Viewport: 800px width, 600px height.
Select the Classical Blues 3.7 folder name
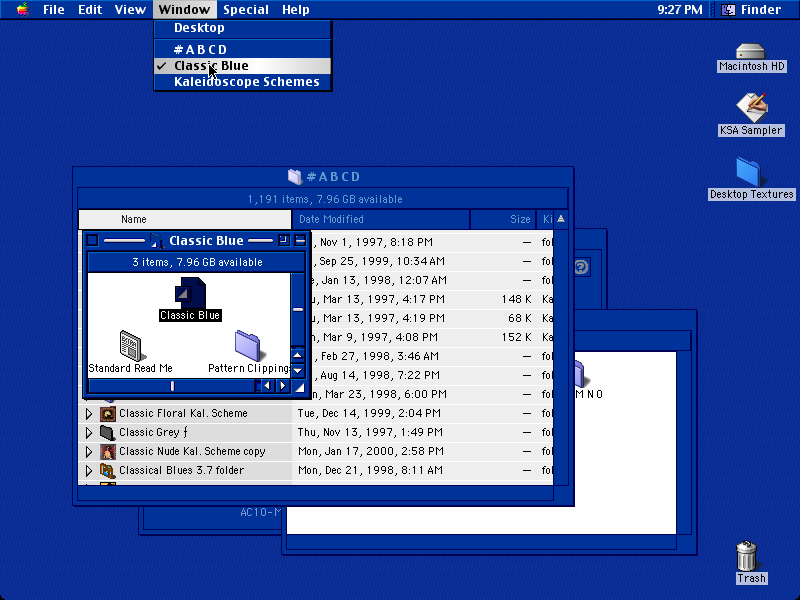pyautogui.click(x=182, y=470)
